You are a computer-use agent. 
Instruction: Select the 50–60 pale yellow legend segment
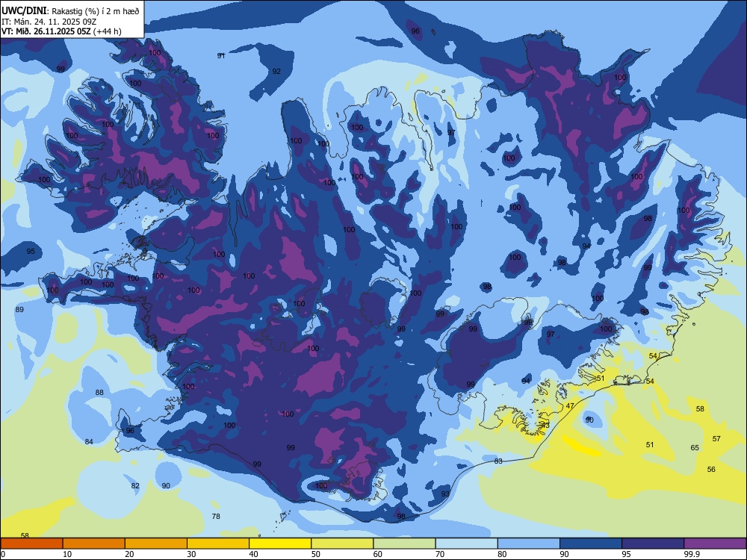point(342,544)
